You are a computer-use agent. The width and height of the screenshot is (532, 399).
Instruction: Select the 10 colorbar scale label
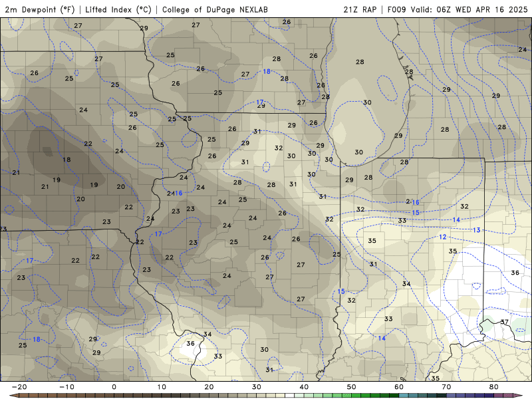[x=162, y=387]
